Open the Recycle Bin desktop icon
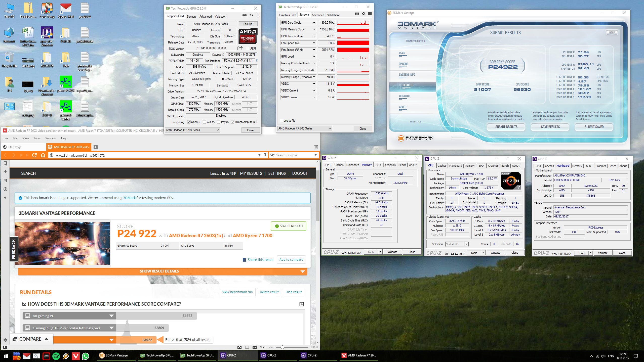Screen dimensions: 644x362 point(9,60)
